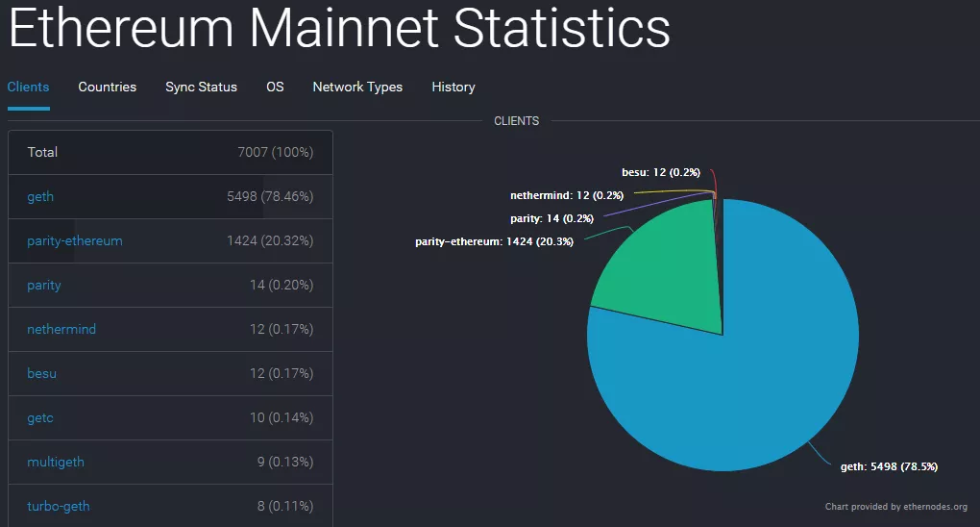This screenshot has width=980, height=527.
Task: Open the getc client link
Action: tap(40, 417)
